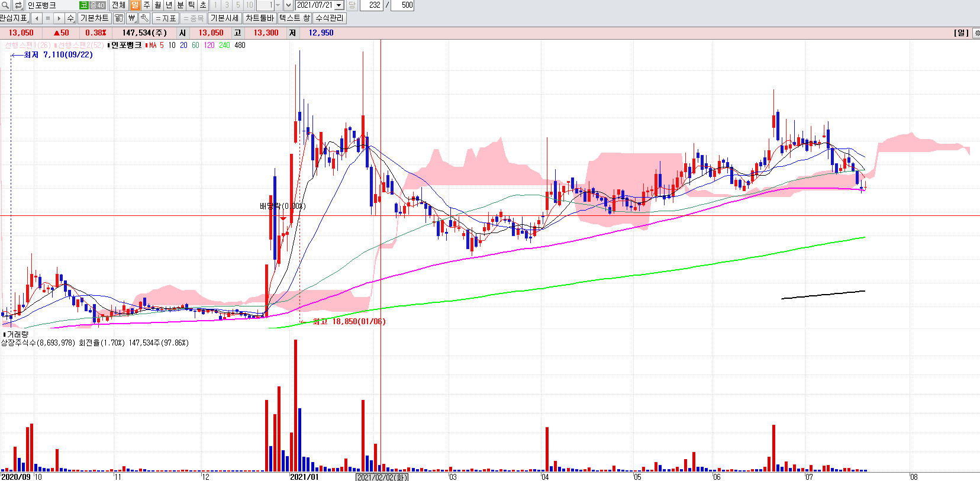Click the ₩ won currency icon
The image size is (980, 481).
pos(131,18)
